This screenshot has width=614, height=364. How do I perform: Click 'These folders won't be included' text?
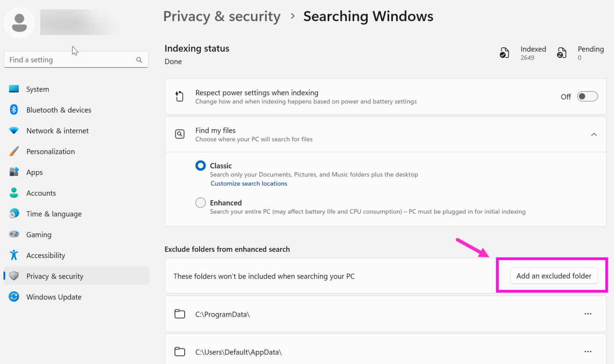[x=264, y=276]
